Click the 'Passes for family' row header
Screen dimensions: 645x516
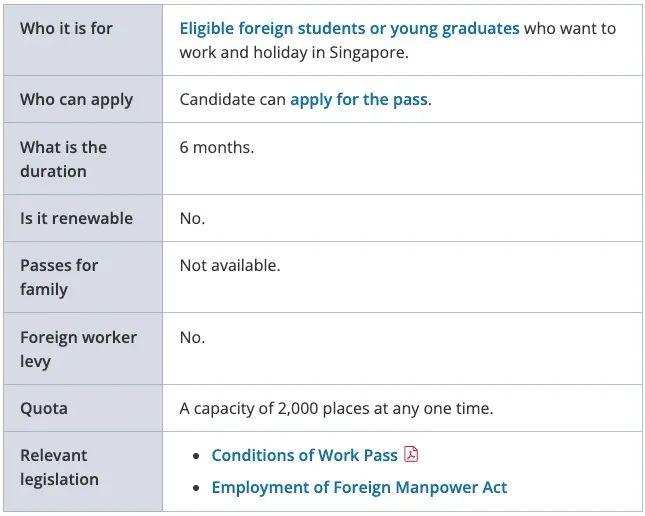pos(59,277)
